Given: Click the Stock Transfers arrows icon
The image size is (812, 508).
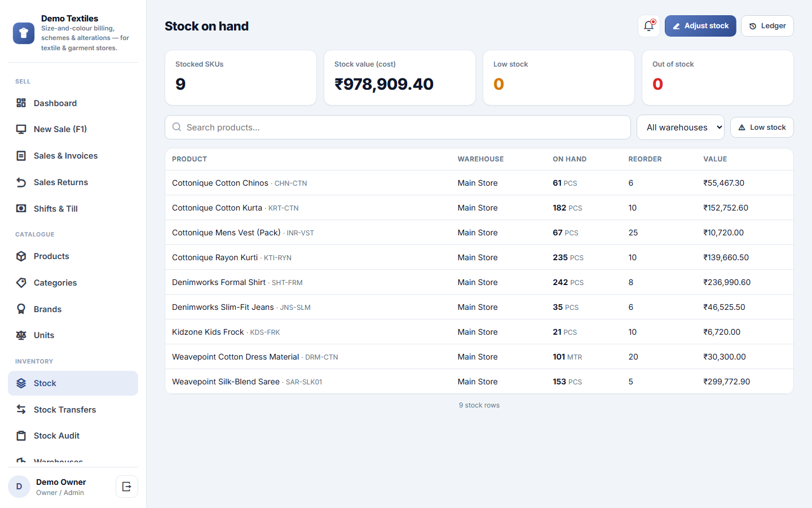Looking at the screenshot, I should coord(21,409).
